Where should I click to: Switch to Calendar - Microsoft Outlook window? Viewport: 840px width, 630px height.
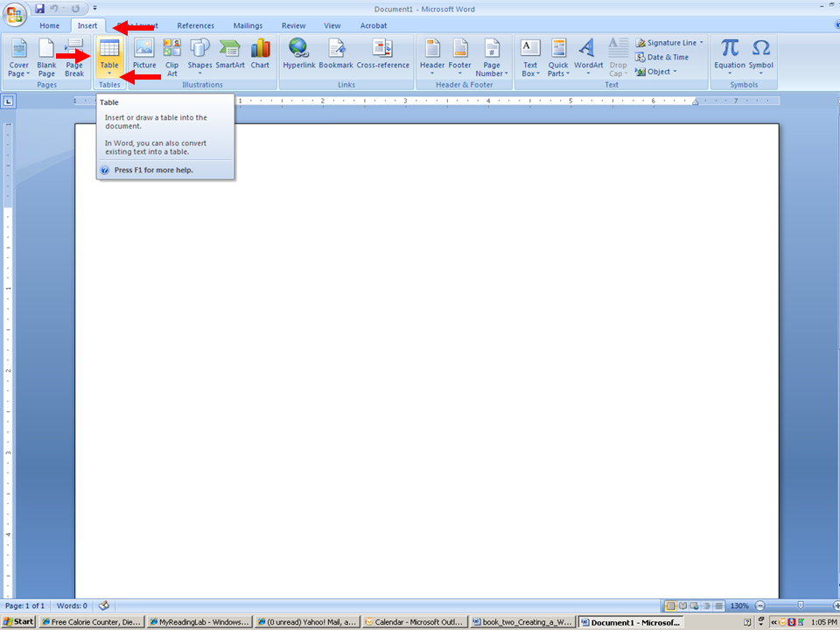(415, 622)
